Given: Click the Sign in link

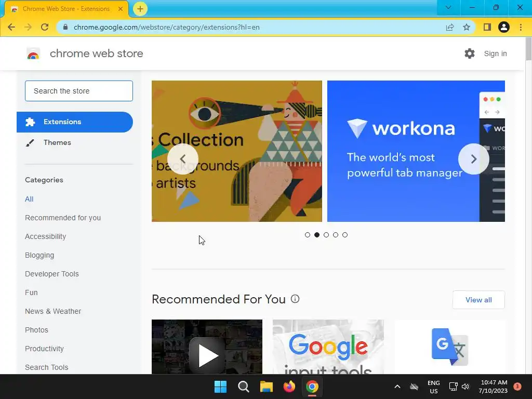Looking at the screenshot, I should tap(495, 54).
